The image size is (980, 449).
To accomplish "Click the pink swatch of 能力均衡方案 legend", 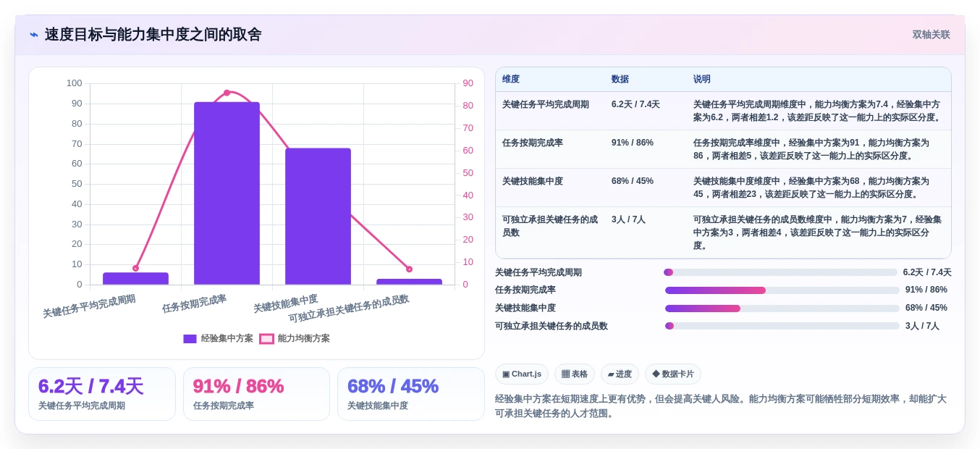I will 266,338.
